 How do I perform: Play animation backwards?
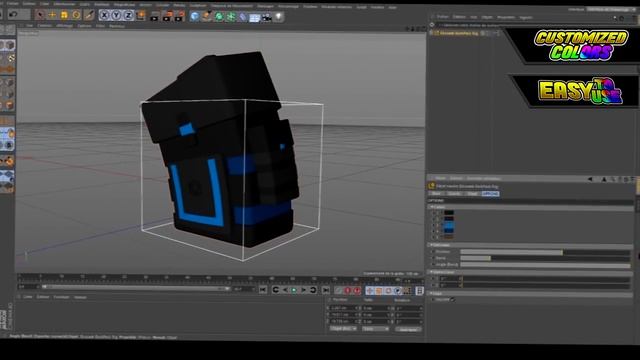285,290
